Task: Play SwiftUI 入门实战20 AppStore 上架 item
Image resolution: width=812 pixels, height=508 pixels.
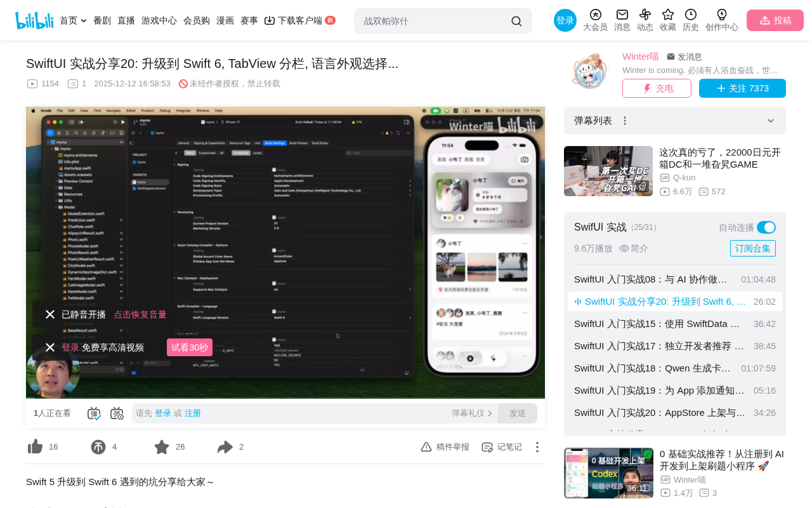Action: [x=675, y=413]
